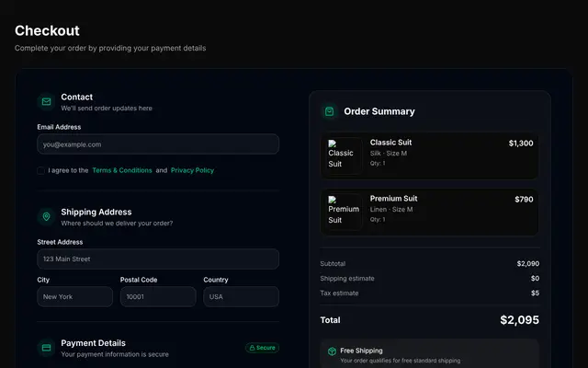Open the Terms & Conditions link
Viewport: 588px width, 368px height.
122,170
